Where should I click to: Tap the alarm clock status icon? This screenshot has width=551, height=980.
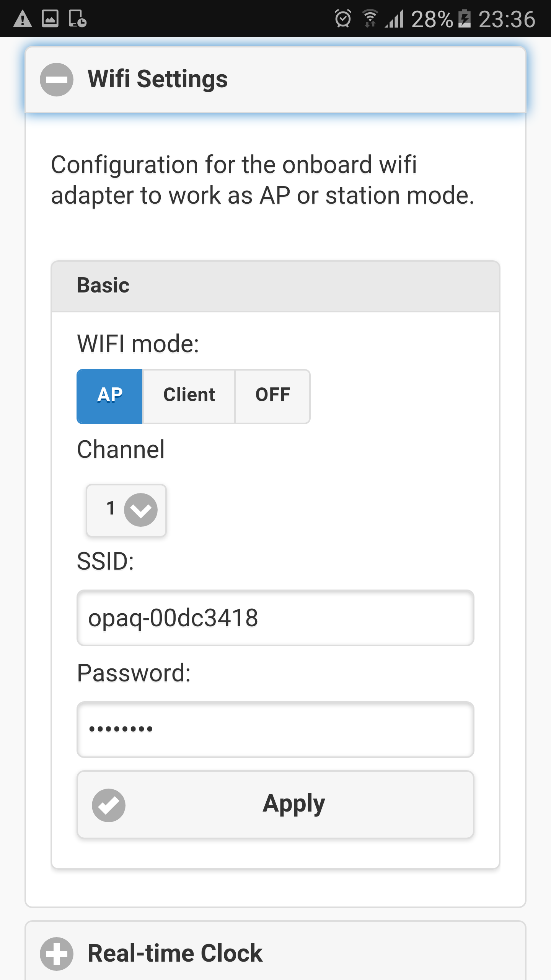coord(343,19)
